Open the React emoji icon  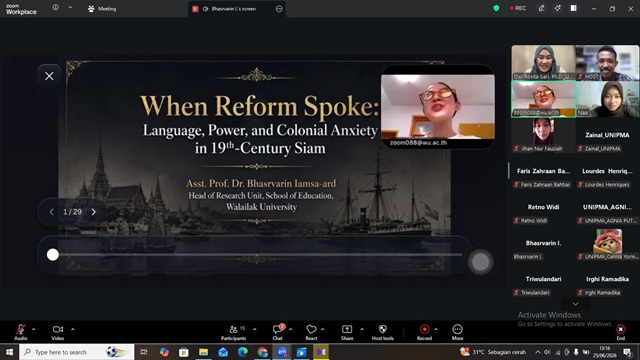(311, 329)
